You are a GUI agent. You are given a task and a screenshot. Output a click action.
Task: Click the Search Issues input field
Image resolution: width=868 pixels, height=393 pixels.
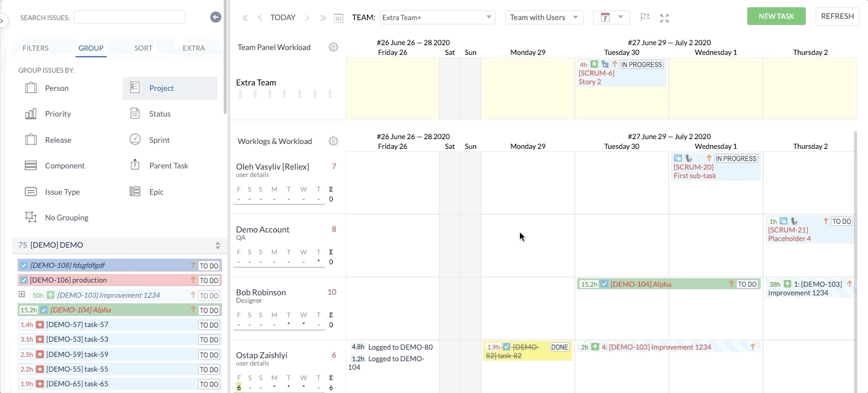click(x=129, y=17)
